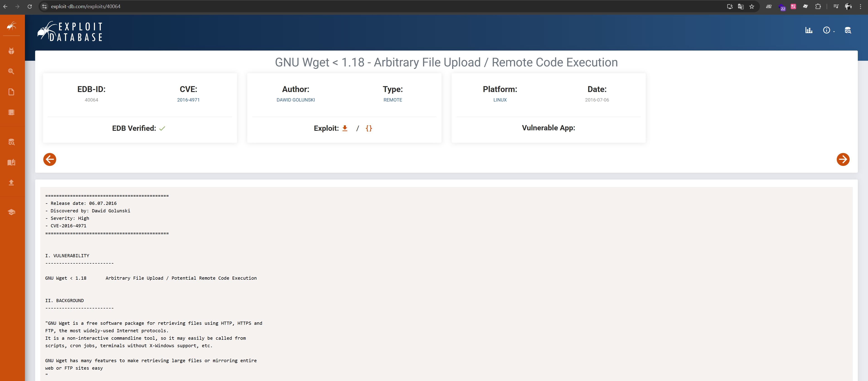Download the exploit via red download icon
Viewport: 868px width, 381px height.
[345, 128]
